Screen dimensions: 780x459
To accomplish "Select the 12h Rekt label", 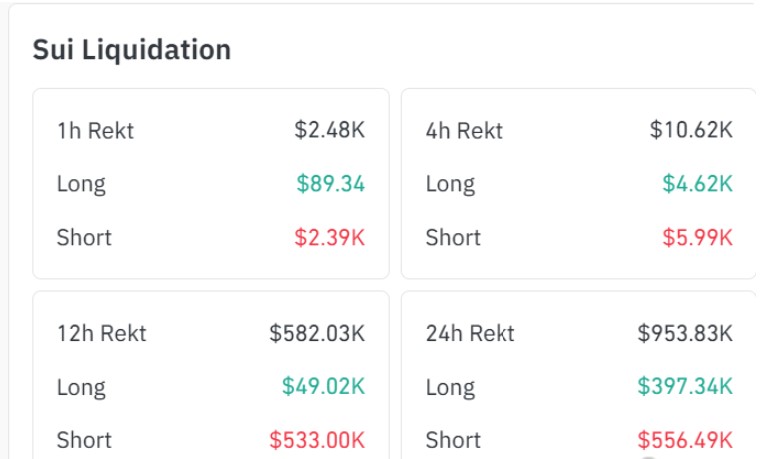I will (102, 333).
